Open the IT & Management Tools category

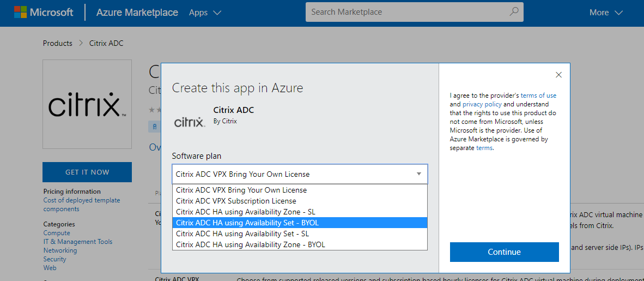[77, 242]
